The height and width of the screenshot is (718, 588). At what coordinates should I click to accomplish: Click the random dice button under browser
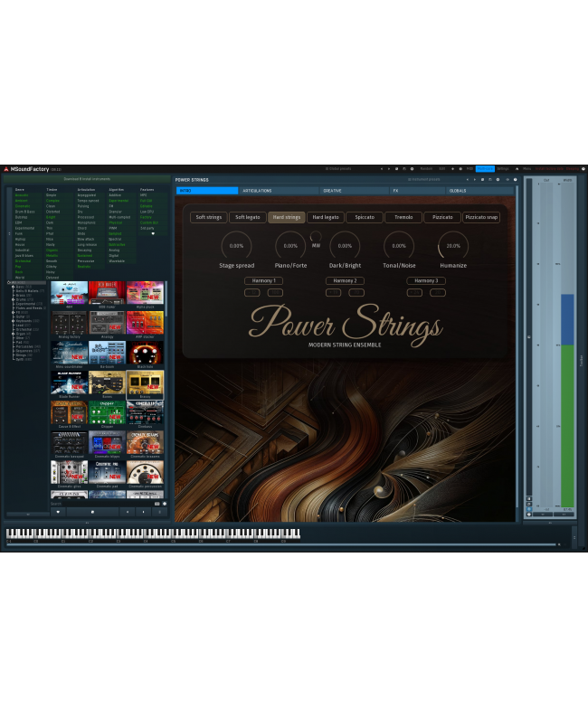pyautogui.click(x=92, y=512)
